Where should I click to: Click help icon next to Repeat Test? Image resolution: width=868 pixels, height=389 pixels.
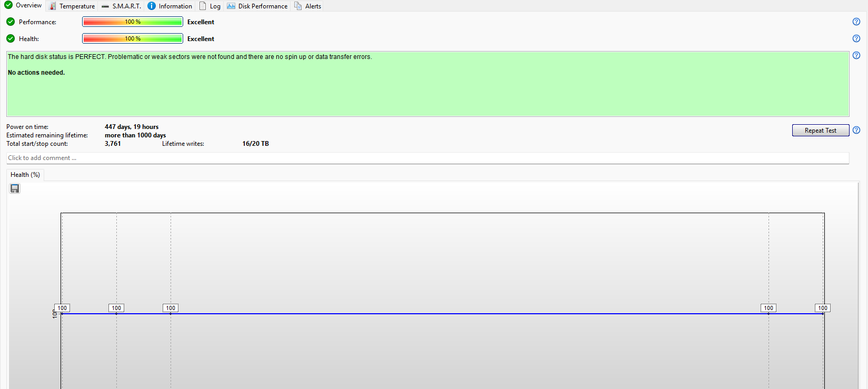(856, 130)
